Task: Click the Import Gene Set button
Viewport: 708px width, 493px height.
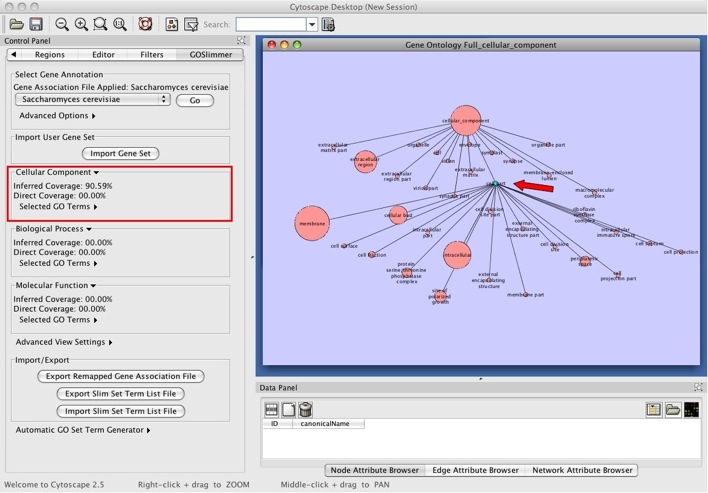Action: [x=120, y=153]
